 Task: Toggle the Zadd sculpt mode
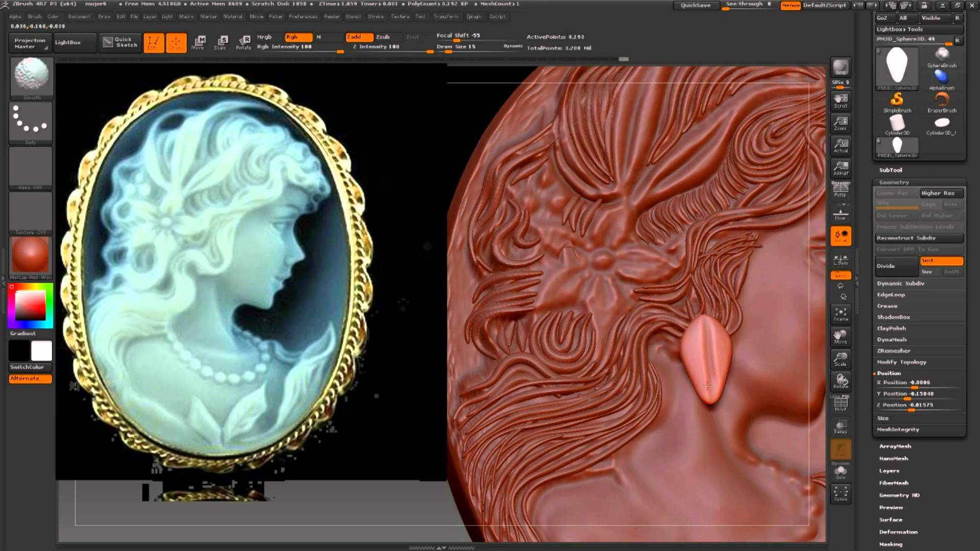(x=359, y=37)
